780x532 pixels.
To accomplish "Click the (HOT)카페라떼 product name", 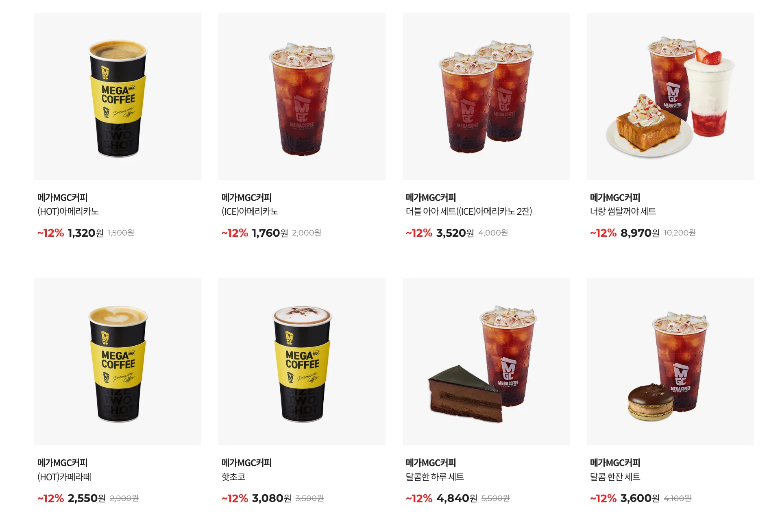I will (64, 477).
